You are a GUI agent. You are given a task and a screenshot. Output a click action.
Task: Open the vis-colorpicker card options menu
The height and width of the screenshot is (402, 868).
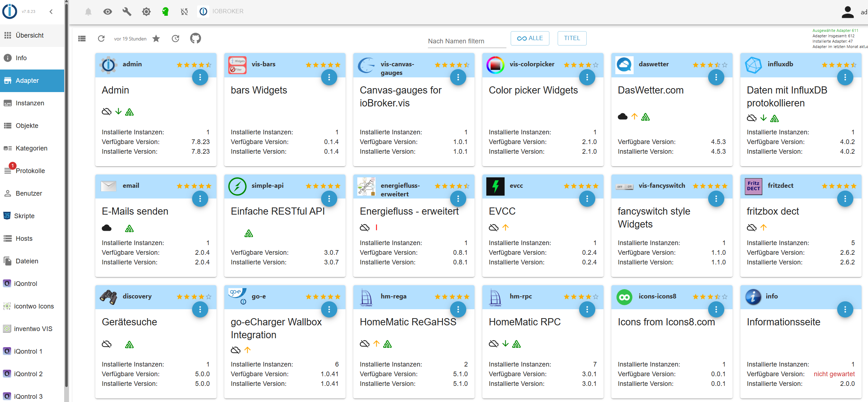point(587,77)
